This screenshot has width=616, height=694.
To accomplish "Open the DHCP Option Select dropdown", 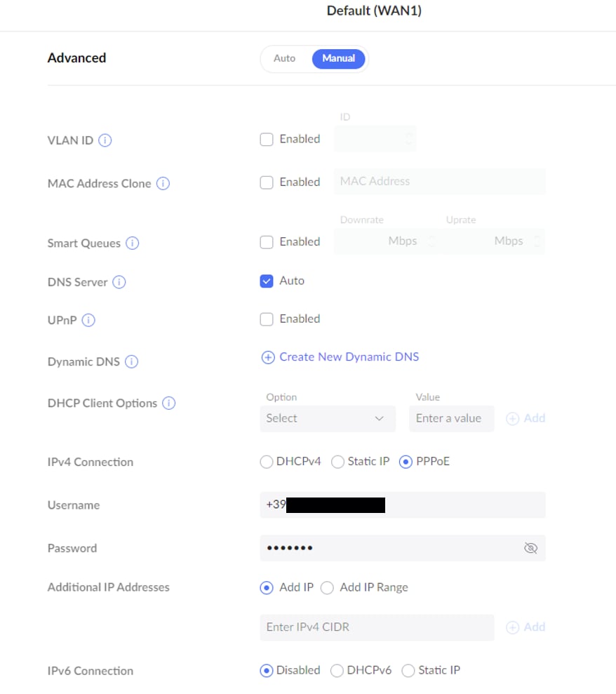I will tap(328, 418).
